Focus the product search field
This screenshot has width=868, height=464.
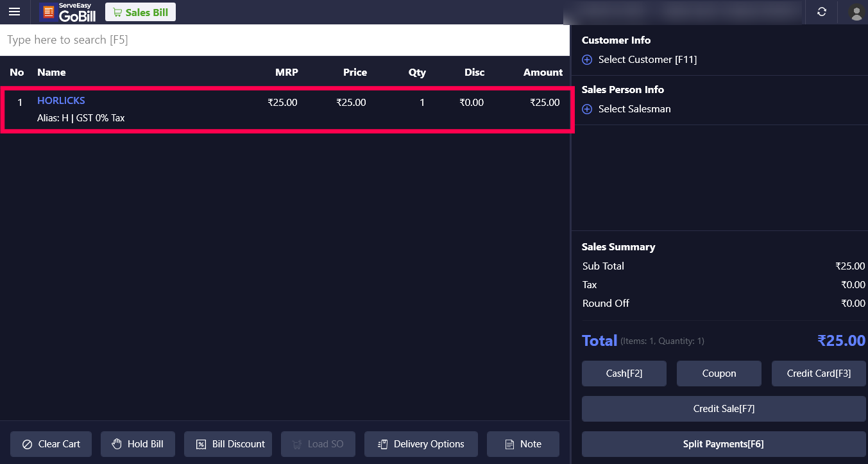(285, 40)
